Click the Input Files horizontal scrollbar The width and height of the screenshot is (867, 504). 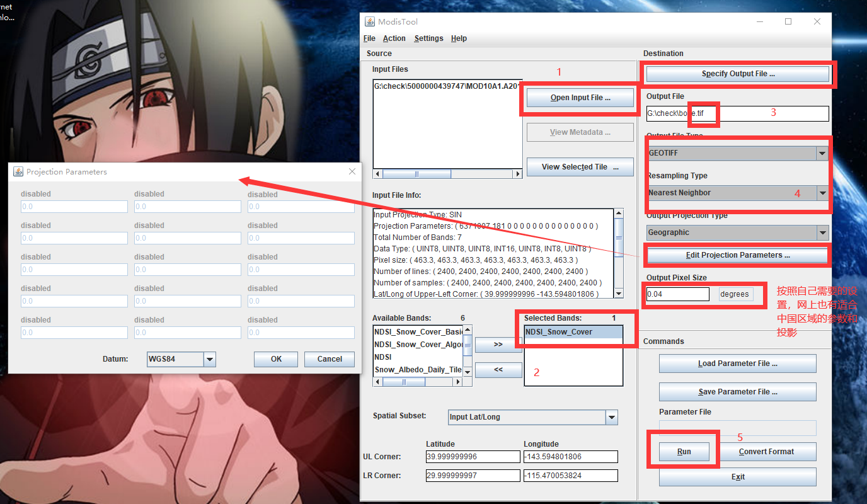[x=448, y=174]
